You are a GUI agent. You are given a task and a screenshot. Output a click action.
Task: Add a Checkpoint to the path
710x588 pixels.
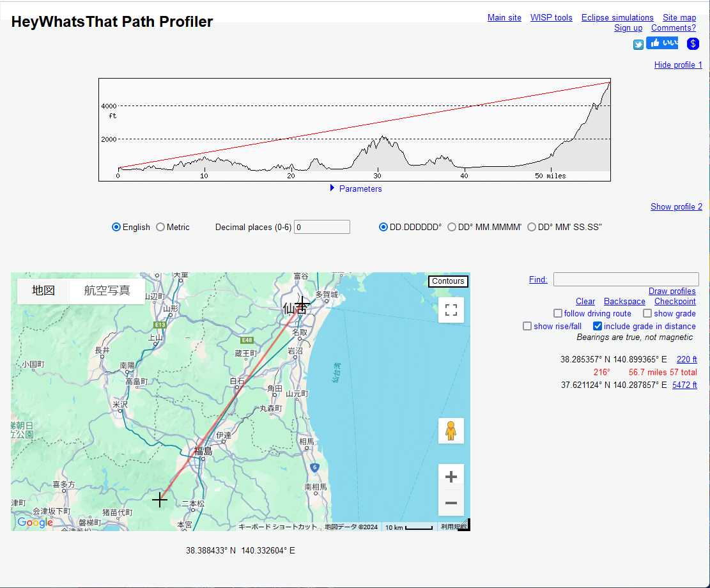675,301
